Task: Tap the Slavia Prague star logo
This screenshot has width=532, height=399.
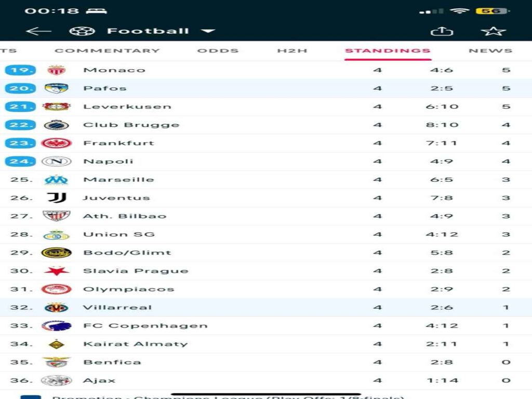Action: (x=56, y=271)
